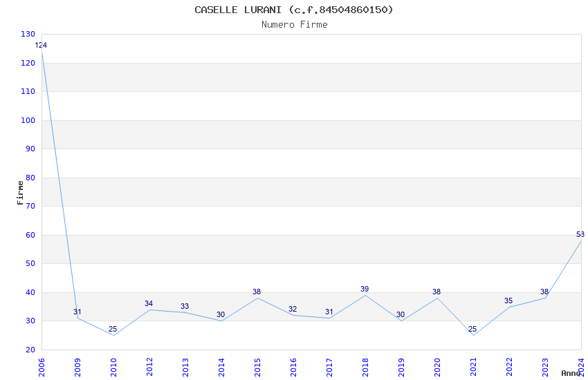Screen dimensions: 588x380
Task: Click the x-axis year label '2020'
Action: [438, 368]
